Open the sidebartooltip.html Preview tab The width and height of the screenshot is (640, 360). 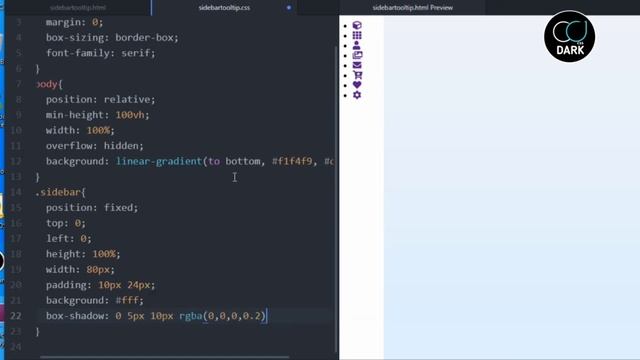pos(412,7)
